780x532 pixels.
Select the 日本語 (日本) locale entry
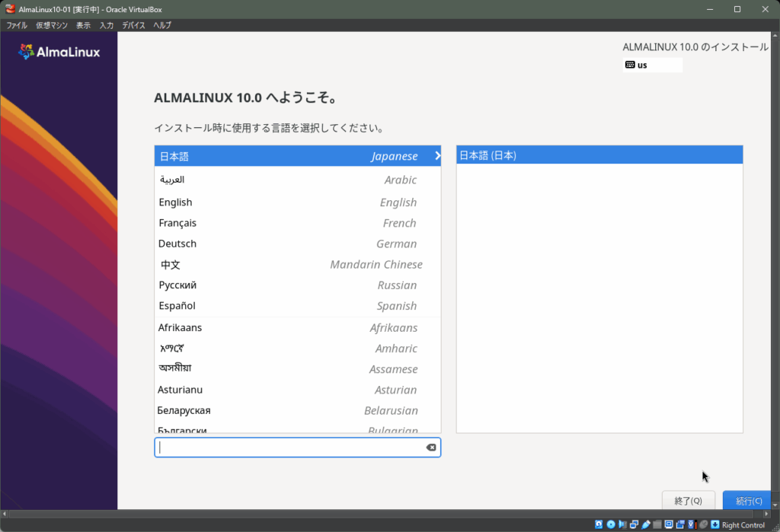(x=599, y=155)
